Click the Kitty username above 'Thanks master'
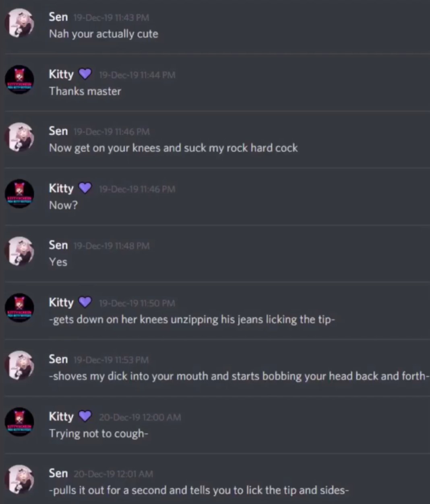The image size is (430, 504). (x=61, y=74)
